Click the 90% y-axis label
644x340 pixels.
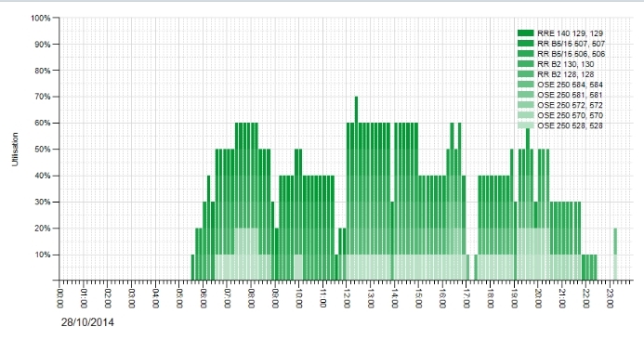tap(43, 45)
